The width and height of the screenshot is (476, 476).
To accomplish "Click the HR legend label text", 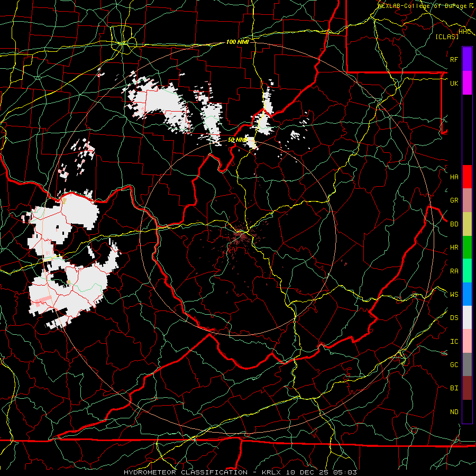I will click(x=454, y=248).
